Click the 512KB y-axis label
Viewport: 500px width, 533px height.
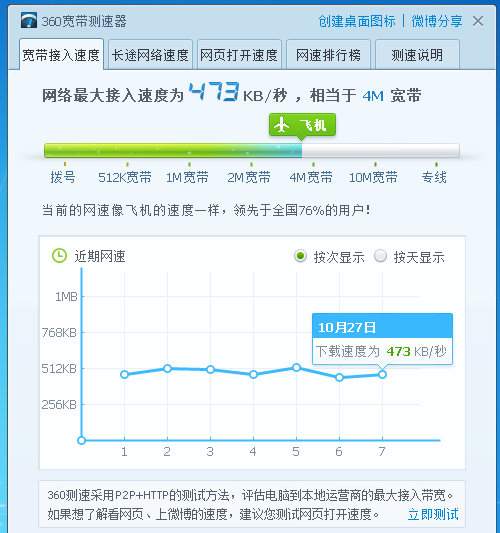coord(59,368)
